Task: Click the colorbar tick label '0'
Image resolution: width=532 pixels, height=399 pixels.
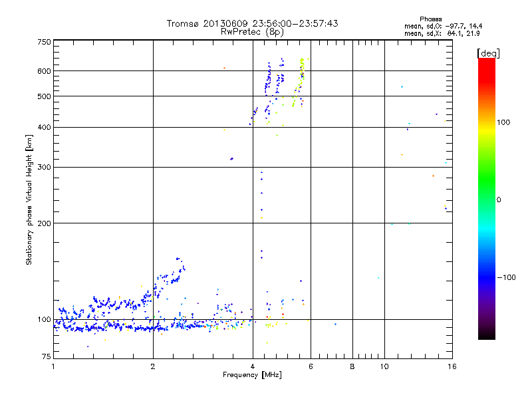Action: [499, 199]
